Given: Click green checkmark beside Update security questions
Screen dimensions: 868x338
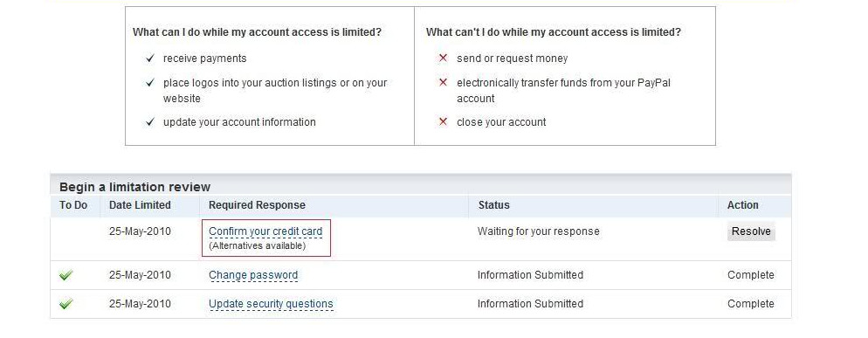Looking at the screenshot, I should (x=65, y=304).
